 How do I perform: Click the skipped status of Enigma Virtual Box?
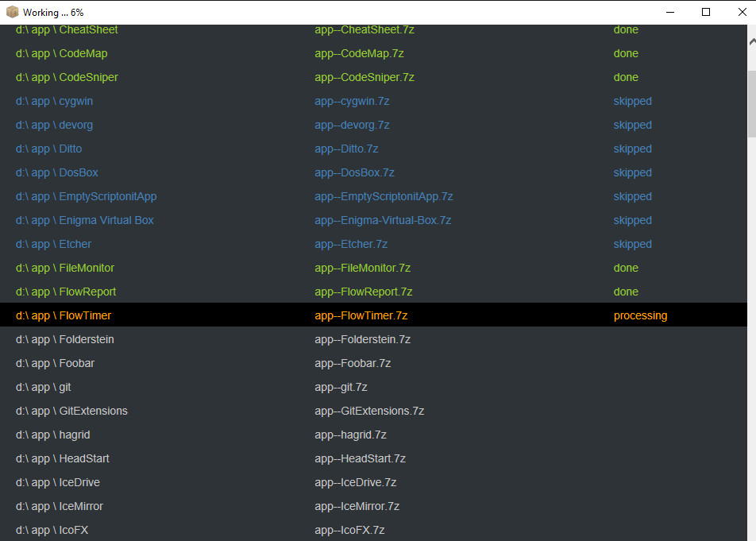pos(633,221)
